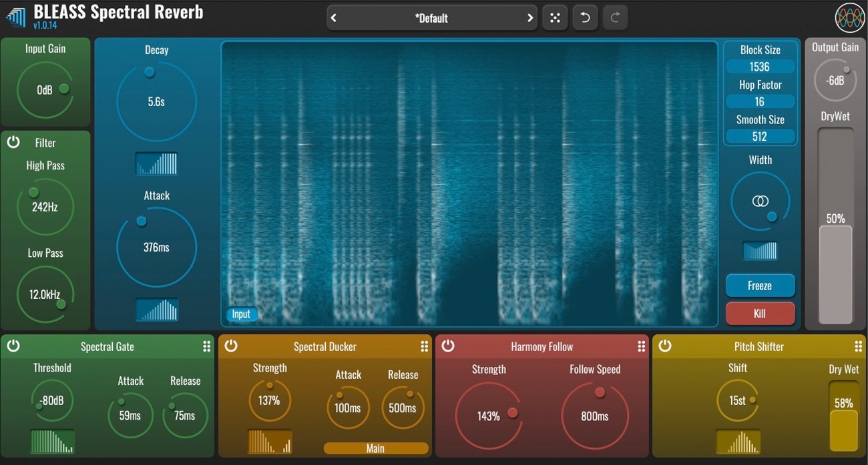Click the Pitch Shifter Shift 15st knob
This screenshot has height=465, width=868.
737,401
